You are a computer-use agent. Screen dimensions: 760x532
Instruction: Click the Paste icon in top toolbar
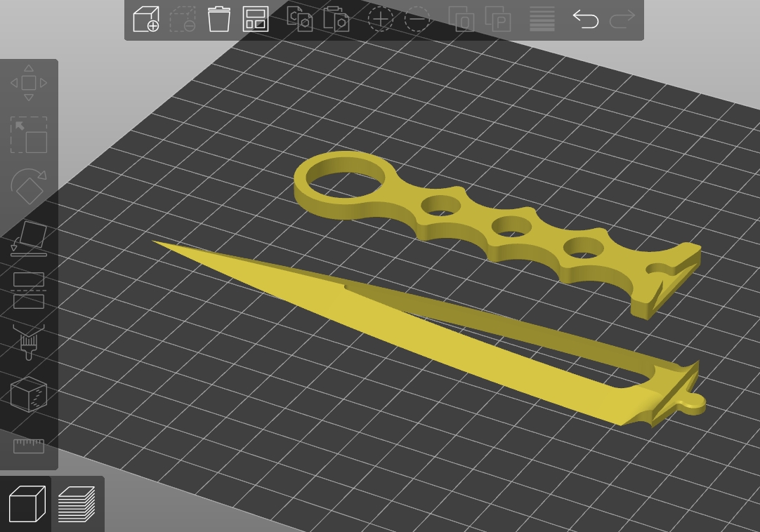tap(336, 20)
